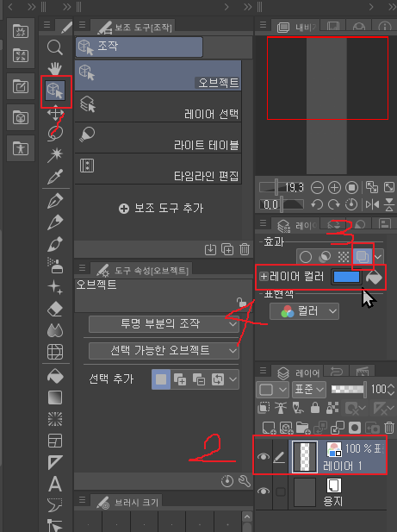Select the Operation object tool in toolbar

(x=56, y=91)
